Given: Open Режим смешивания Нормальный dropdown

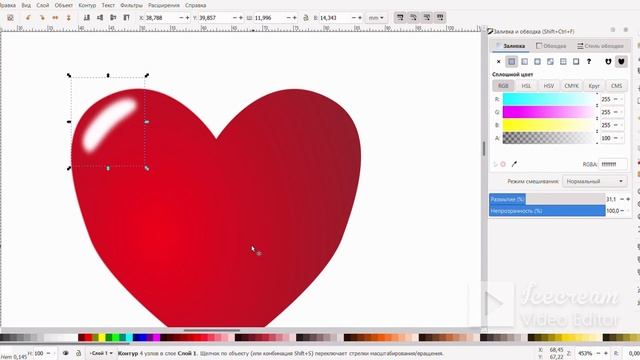Looking at the screenshot, I should [x=594, y=181].
